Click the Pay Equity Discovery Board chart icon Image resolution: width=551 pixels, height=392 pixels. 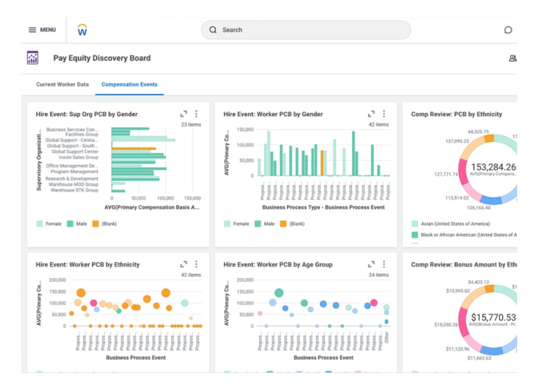point(33,58)
